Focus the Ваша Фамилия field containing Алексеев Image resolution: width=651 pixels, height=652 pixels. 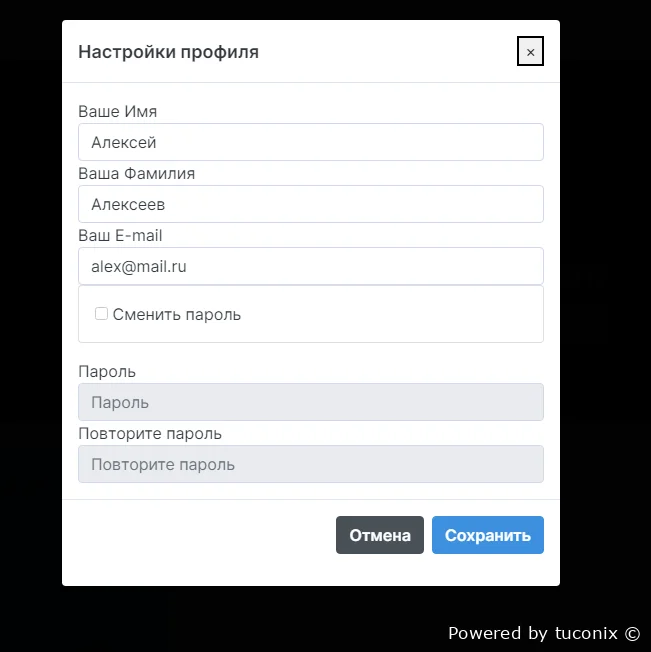pos(311,204)
